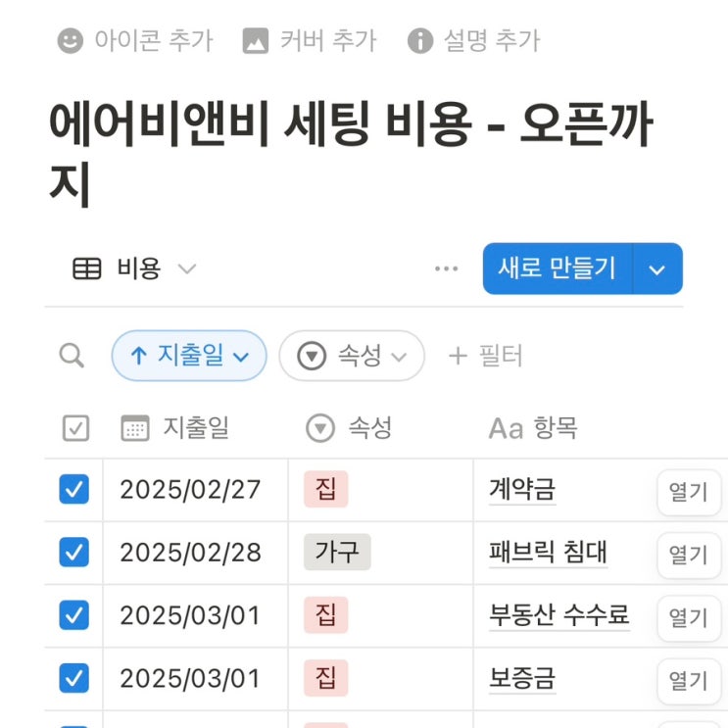Click the smiley Add icon (아이콘 추가) icon
Viewport: 728px width, 728px height.
point(71,40)
